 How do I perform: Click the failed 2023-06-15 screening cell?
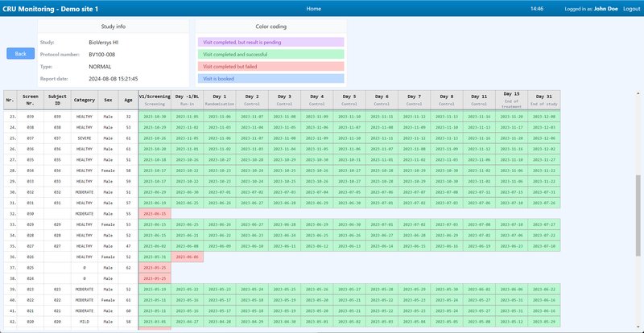point(154,214)
